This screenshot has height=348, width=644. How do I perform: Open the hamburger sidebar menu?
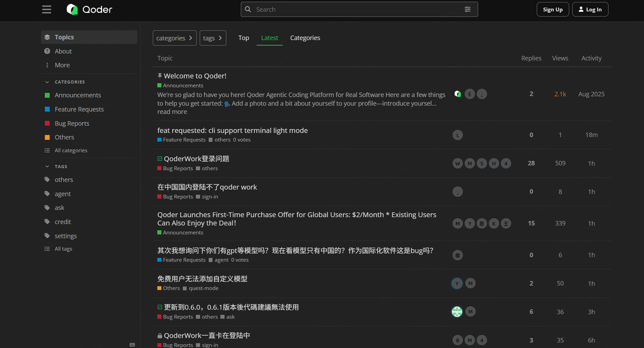click(47, 9)
